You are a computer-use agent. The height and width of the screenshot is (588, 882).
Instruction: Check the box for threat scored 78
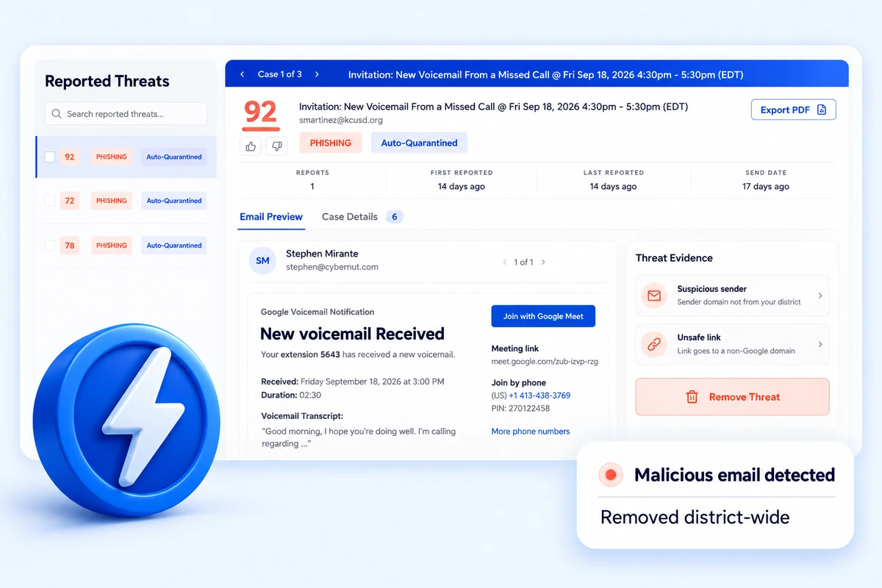tap(50, 245)
